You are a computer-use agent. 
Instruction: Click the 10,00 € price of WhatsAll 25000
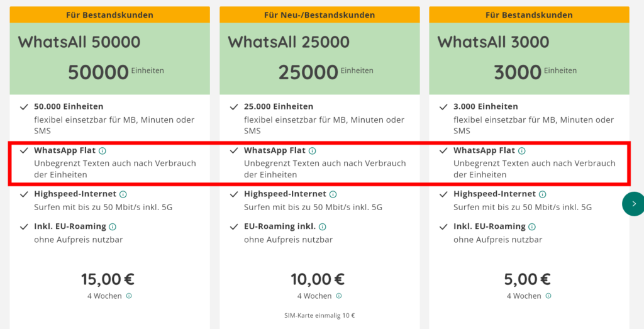tap(318, 279)
